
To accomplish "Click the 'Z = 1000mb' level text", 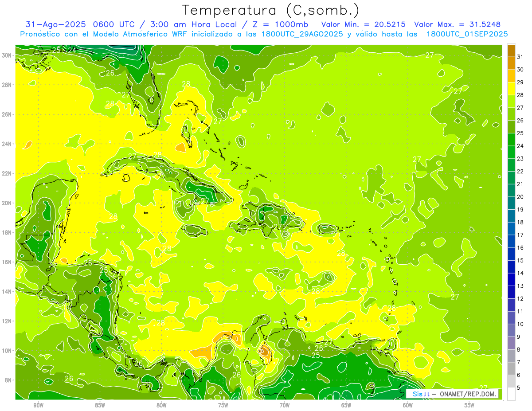I will tap(281, 24).
